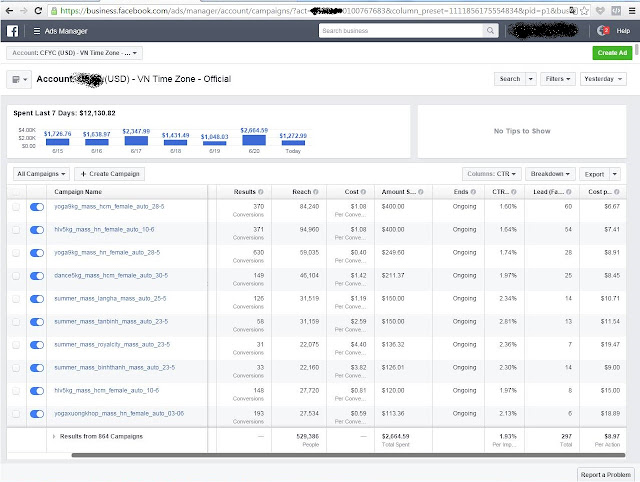This screenshot has height=482, width=640.
Task: Open the Ads Manager hamburger menu
Action: 37,31
